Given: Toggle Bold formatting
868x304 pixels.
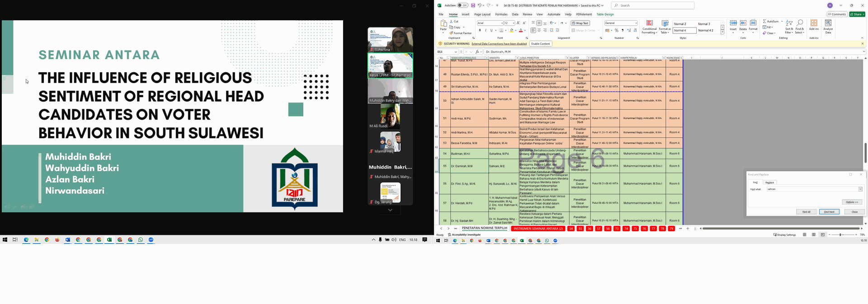Looking at the screenshot, I should click(480, 30).
